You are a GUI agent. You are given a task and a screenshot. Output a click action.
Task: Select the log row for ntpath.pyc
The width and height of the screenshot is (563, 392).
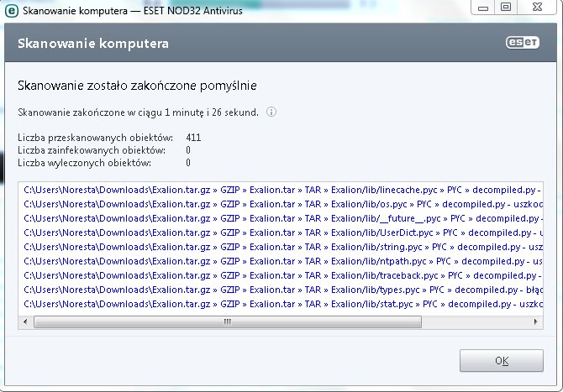tap(281, 261)
